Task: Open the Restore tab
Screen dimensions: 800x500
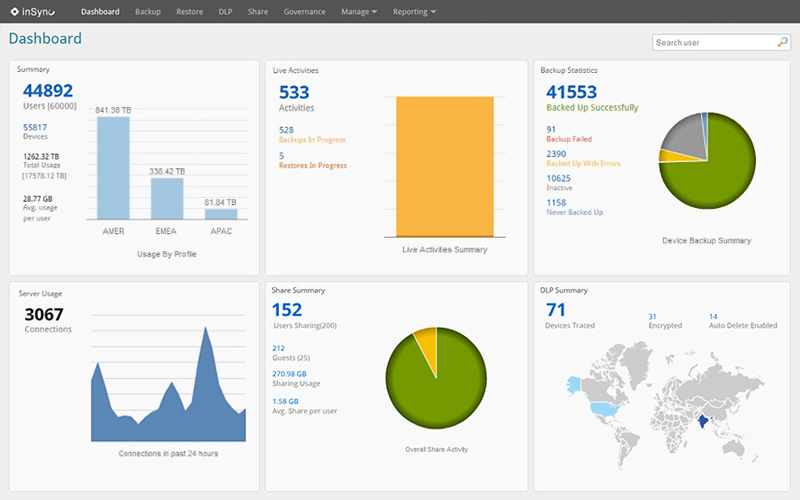Action: click(189, 12)
